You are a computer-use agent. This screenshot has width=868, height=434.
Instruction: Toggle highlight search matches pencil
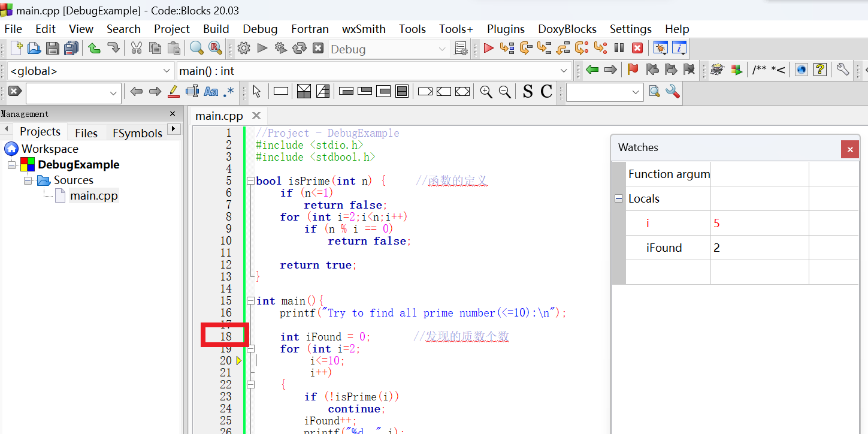[173, 92]
